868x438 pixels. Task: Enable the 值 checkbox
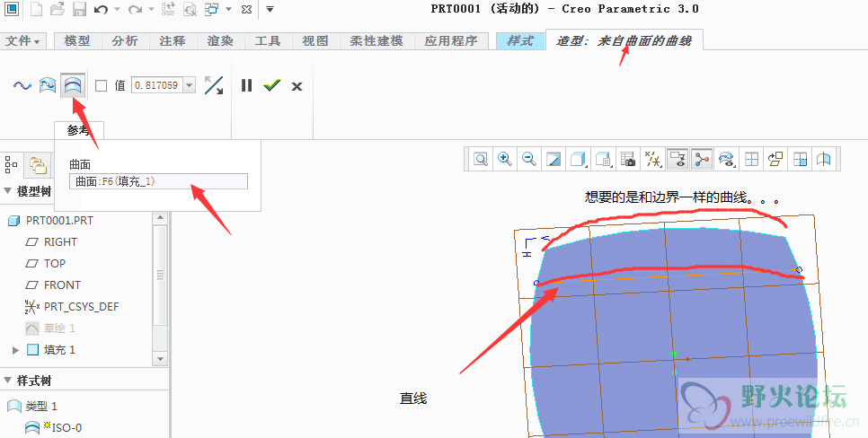101,86
